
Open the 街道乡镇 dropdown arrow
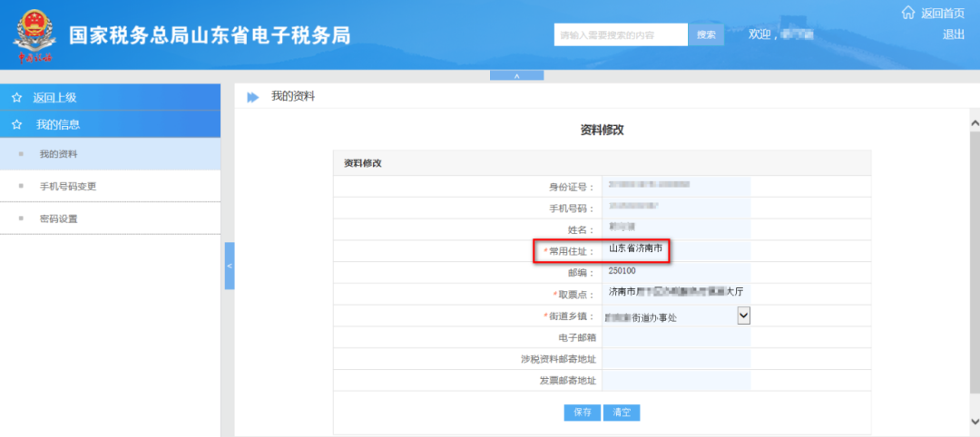tap(743, 316)
